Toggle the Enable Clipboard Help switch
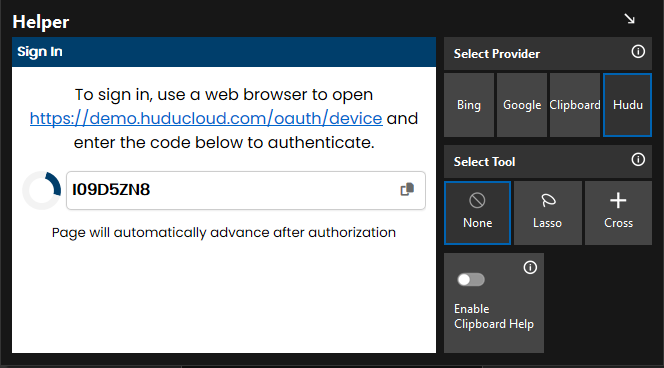This screenshot has height=368, width=664. (x=471, y=279)
